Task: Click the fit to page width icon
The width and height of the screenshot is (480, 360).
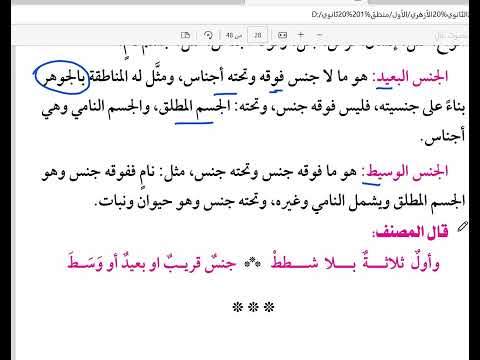Action: pyautogui.click(x=282, y=35)
